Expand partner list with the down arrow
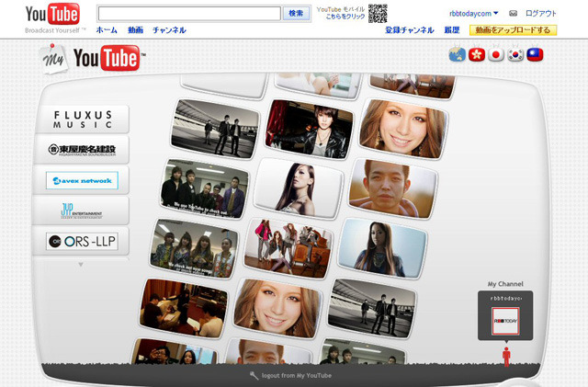Viewport: 588px width, 387px height. pos(81,265)
